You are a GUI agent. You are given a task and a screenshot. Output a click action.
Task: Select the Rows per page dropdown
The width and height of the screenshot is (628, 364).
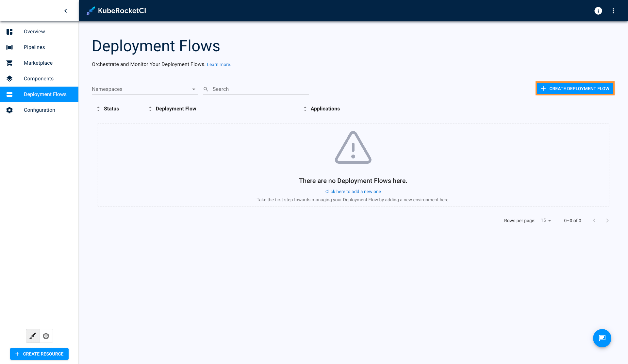pos(546,221)
